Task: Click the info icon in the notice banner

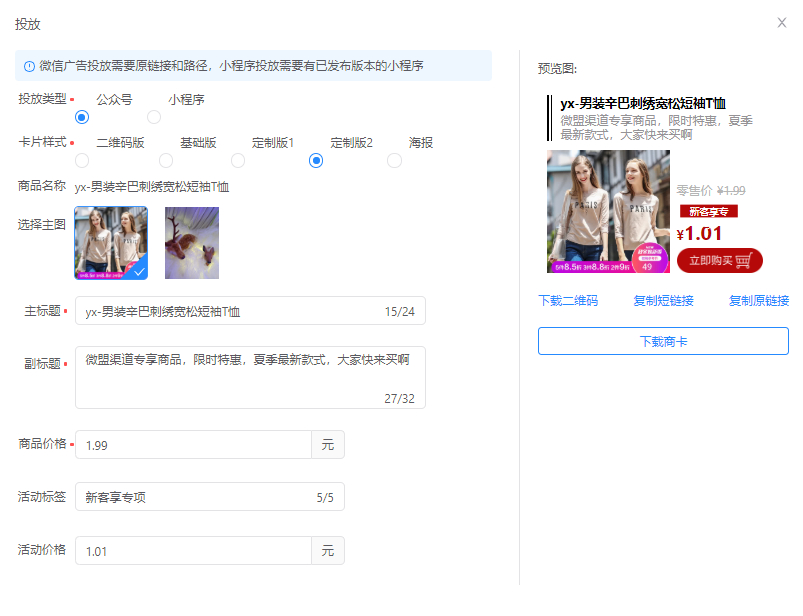Action: [30, 66]
